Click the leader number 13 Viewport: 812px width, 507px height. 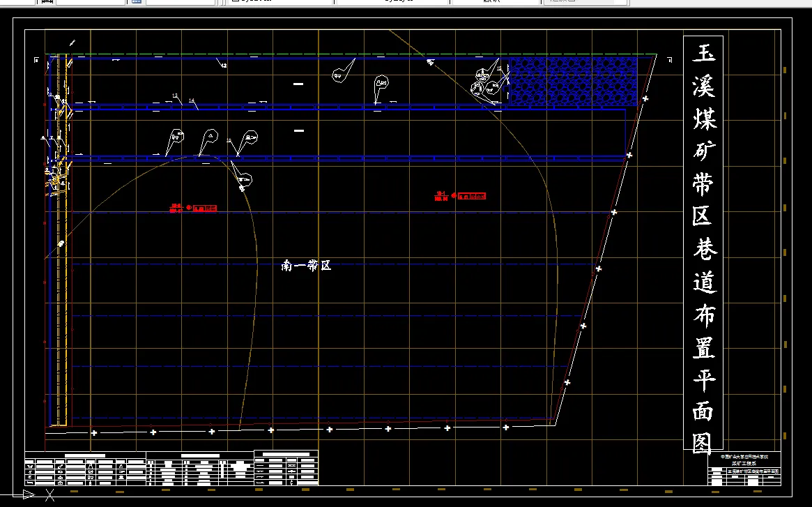(x=175, y=96)
